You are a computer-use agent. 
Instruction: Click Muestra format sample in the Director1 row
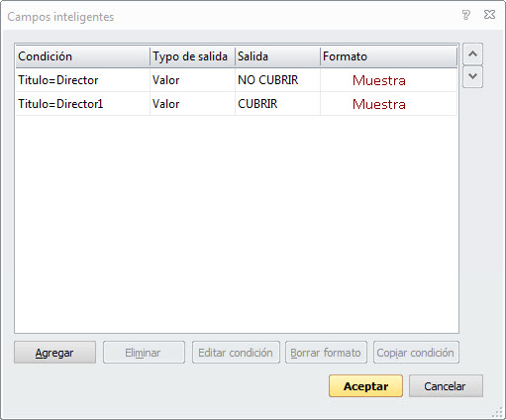coord(379,104)
